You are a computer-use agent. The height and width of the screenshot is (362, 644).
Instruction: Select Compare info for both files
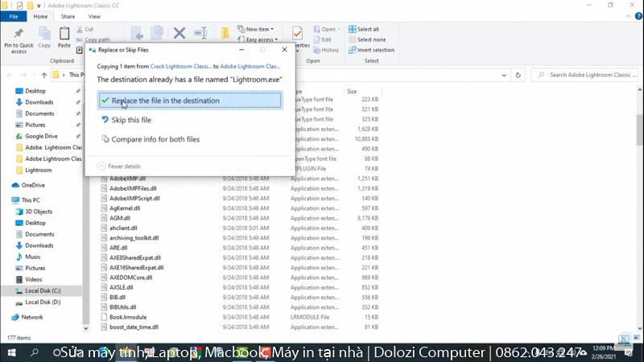point(155,139)
